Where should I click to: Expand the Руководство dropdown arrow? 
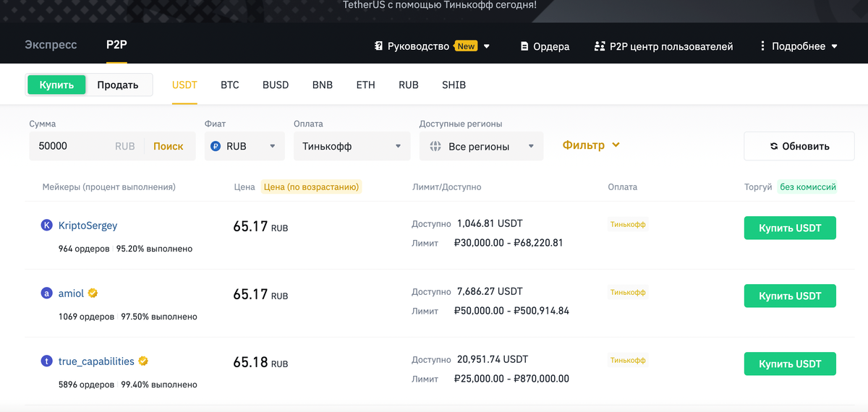(x=487, y=46)
